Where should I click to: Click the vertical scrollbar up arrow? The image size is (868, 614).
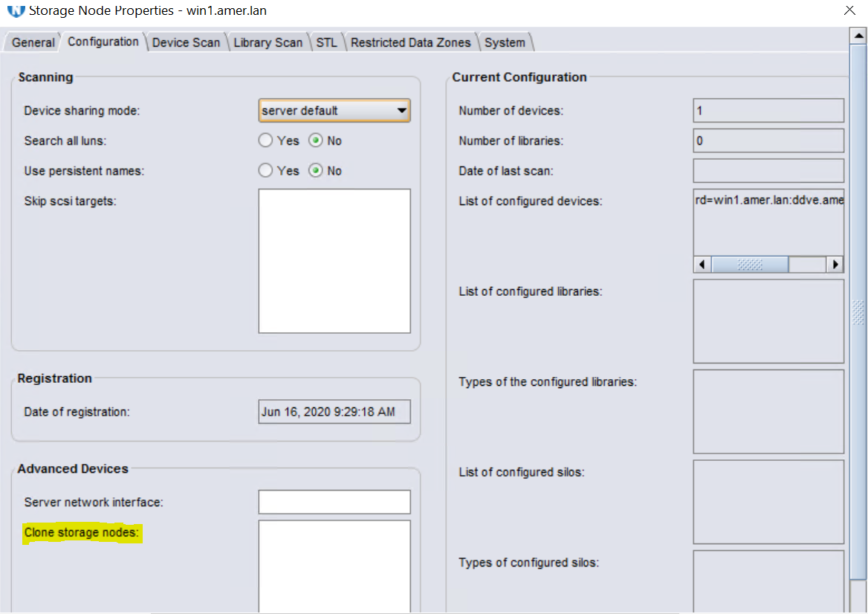click(x=858, y=35)
